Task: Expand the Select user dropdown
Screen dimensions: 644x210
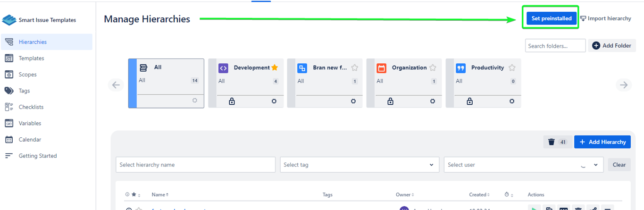Action: (595, 165)
